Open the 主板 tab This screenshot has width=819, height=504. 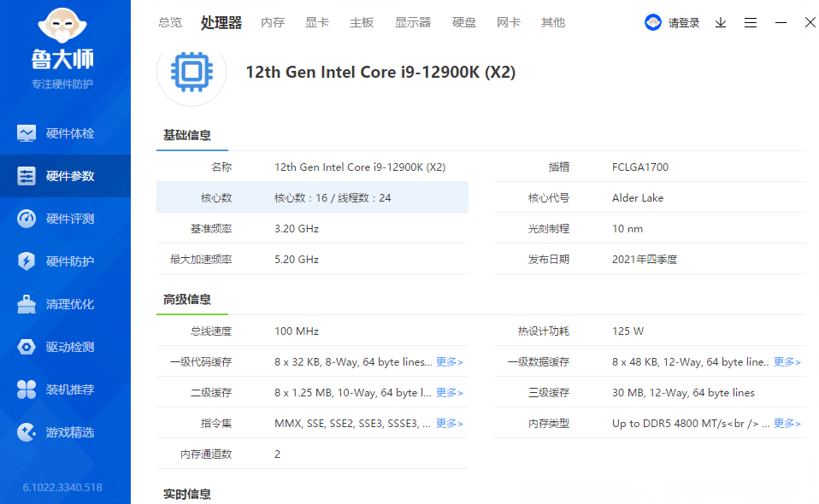(x=362, y=22)
